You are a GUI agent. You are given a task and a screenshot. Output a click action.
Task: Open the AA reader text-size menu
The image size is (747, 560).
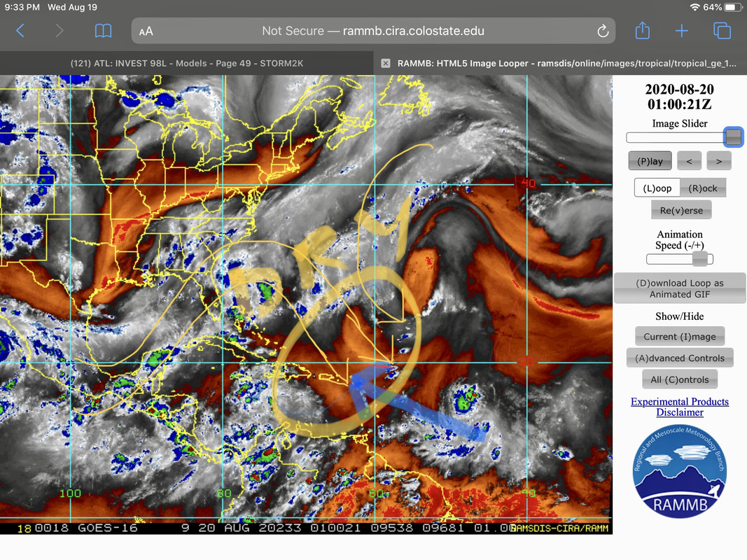tap(146, 31)
